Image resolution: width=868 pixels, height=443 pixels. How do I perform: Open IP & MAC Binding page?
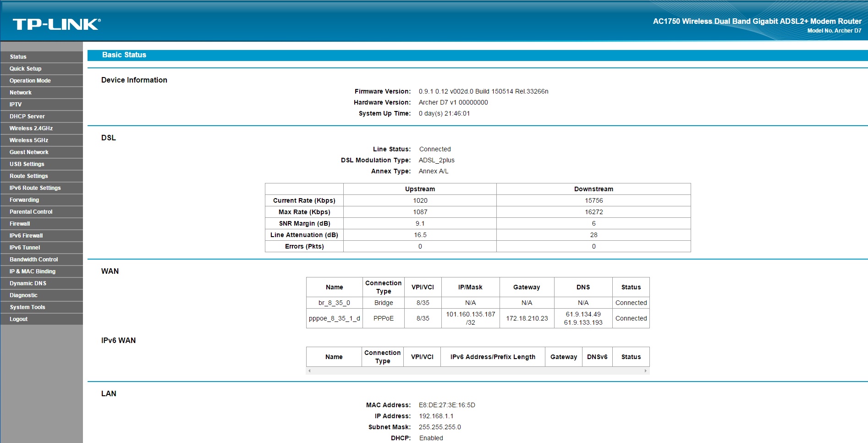click(42, 271)
